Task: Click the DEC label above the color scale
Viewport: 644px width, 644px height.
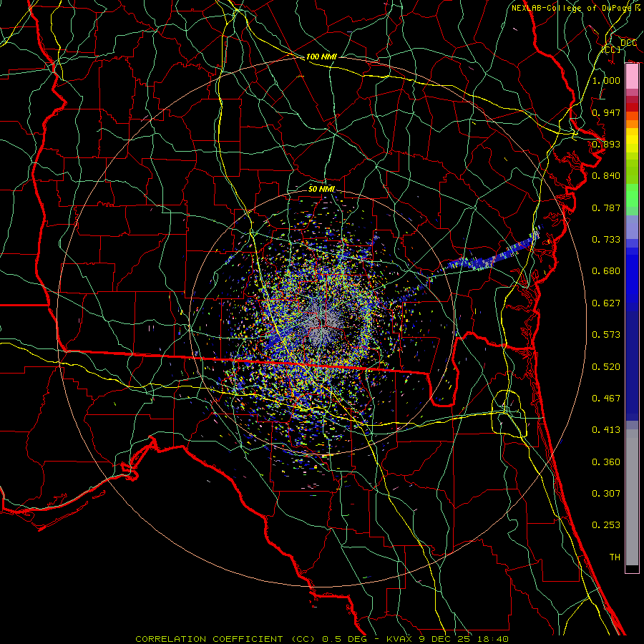Action: [x=628, y=43]
